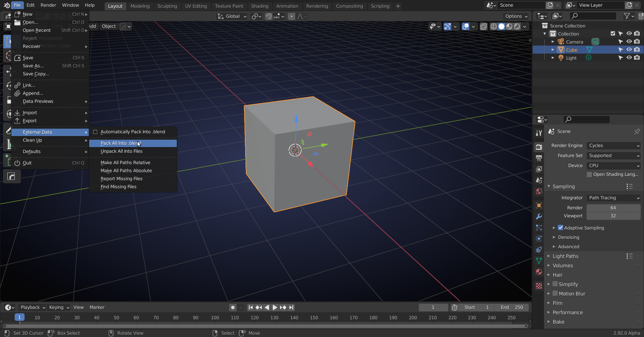The height and width of the screenshot is (337, 644).
Task: Select Pack All Into .blend
Action: pyautogui.click(x=133, y=143)
